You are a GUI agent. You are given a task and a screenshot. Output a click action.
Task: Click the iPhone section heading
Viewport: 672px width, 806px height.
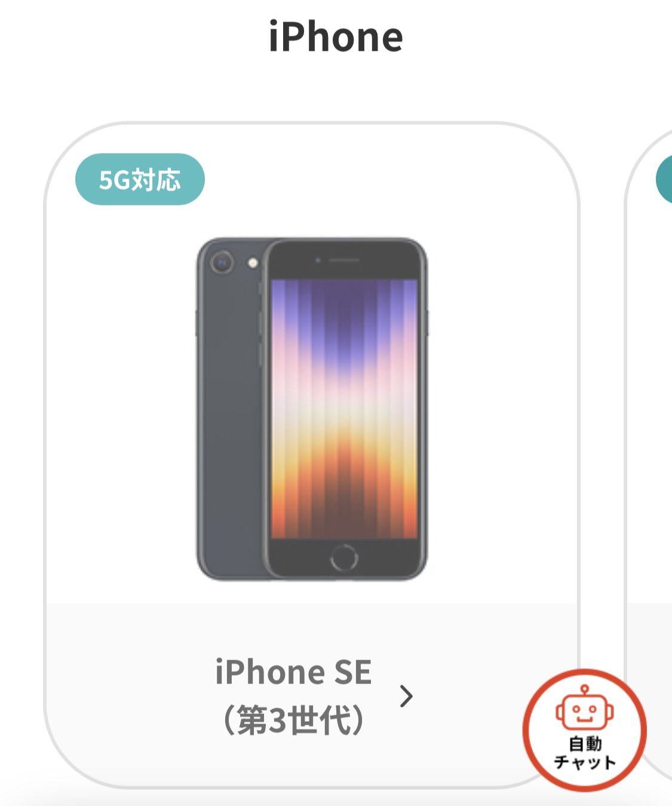coord(336,37)
